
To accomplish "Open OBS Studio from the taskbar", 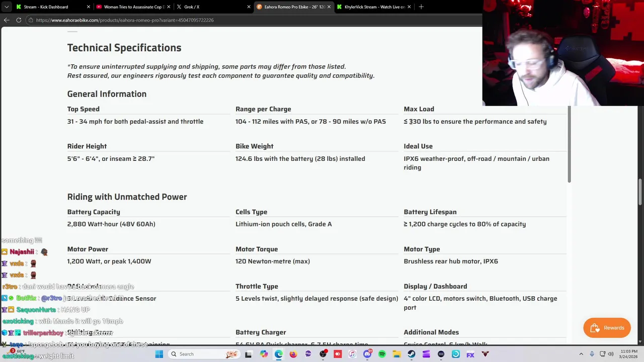I will [323, 354].
